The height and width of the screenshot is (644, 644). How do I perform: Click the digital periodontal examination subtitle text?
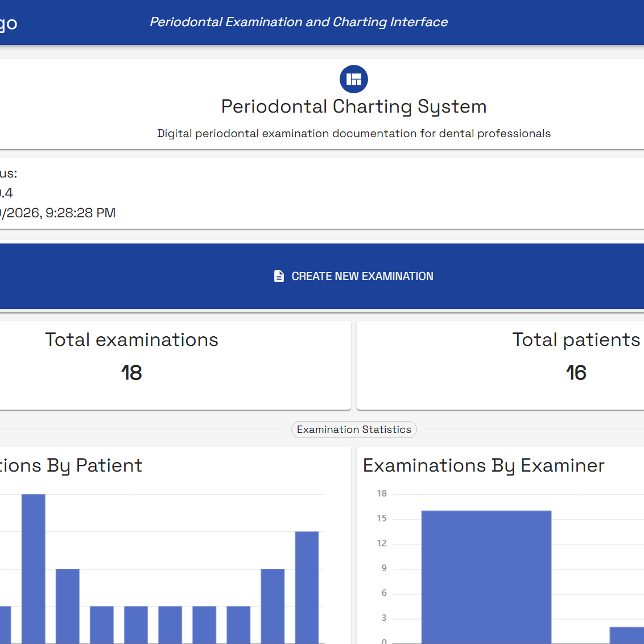(354, 134)
